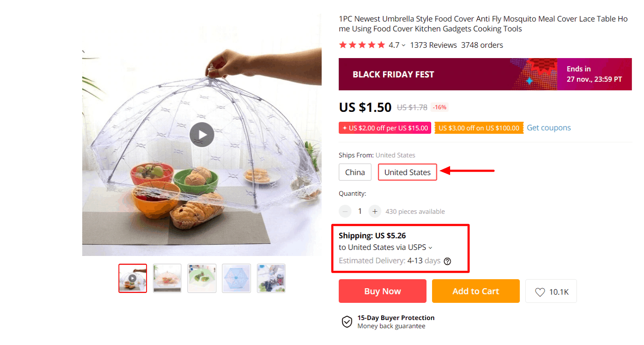
Task: Select the pink $2.00 off coupon badge
Action: [x=384, y=127]
